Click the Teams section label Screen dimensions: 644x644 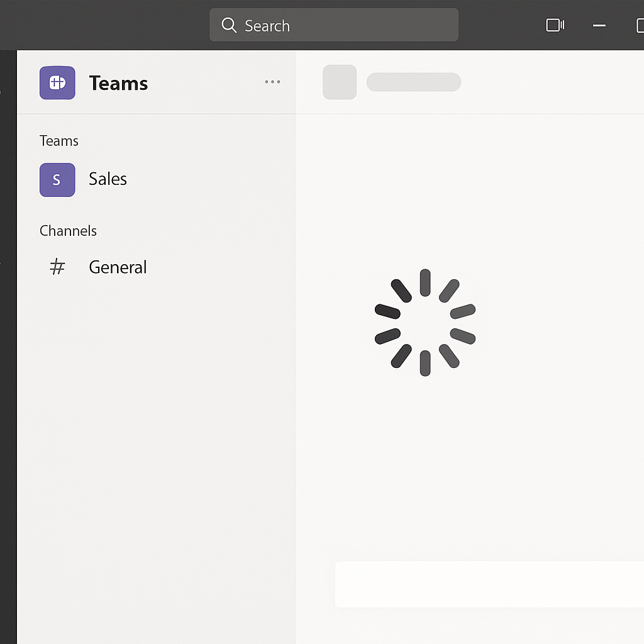point(58,141)
